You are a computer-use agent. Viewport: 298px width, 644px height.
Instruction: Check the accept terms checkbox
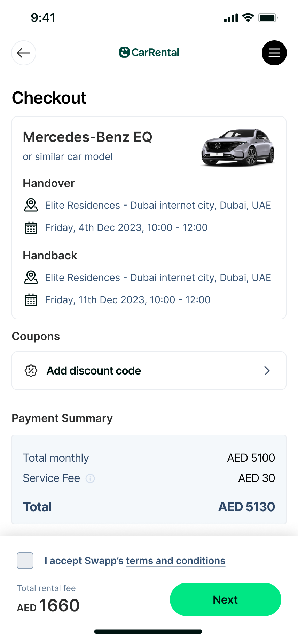click(25, 561)
